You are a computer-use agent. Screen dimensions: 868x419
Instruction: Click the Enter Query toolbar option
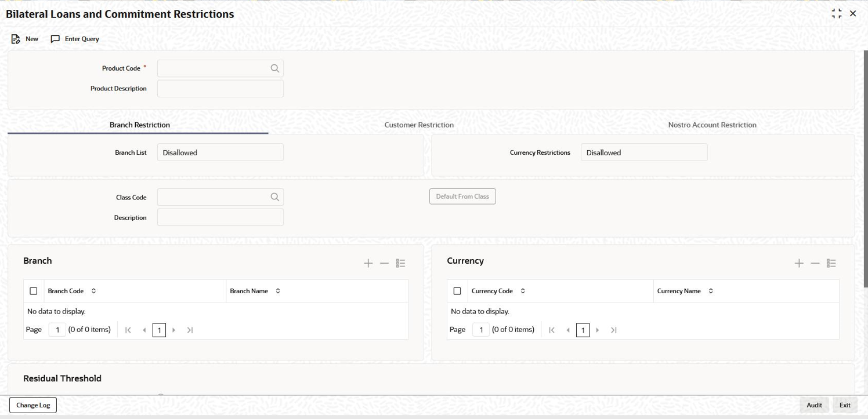[x=75, y=39]
